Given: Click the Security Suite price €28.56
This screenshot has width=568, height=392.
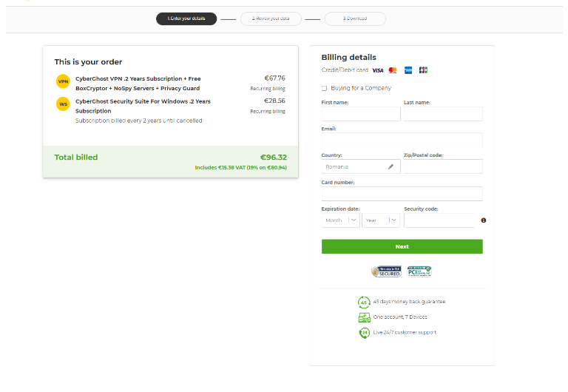Looking at the screenshot, I should 274,101.
